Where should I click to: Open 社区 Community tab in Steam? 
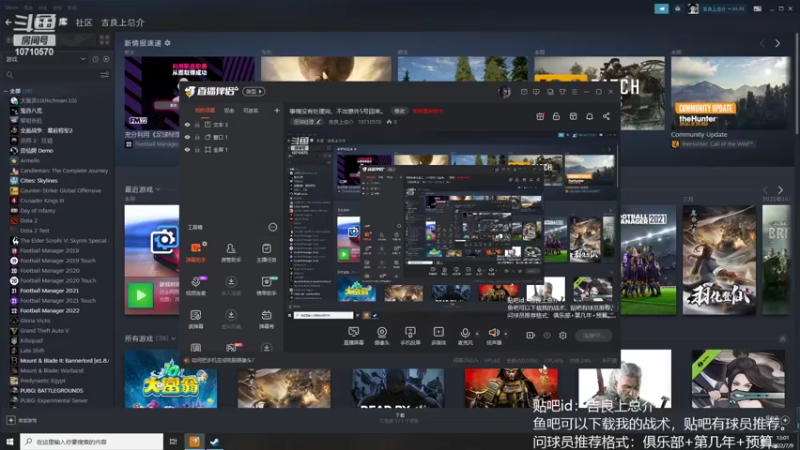[84, 22]
